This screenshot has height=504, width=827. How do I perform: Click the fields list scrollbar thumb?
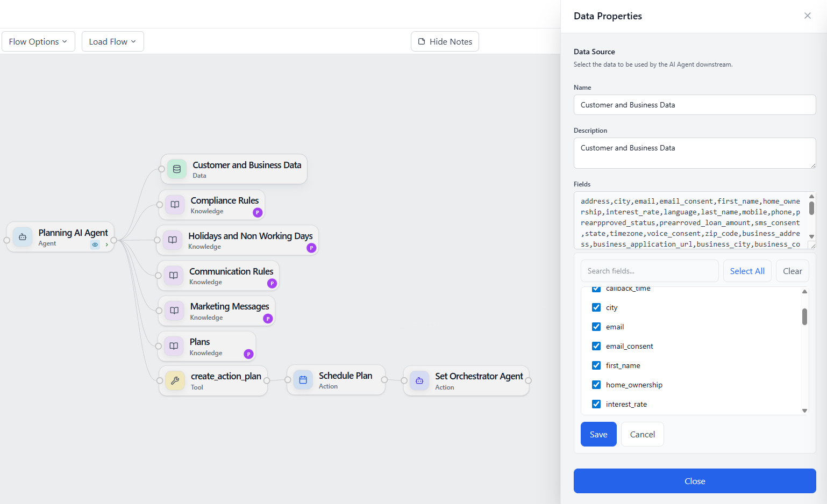[804, 316]
